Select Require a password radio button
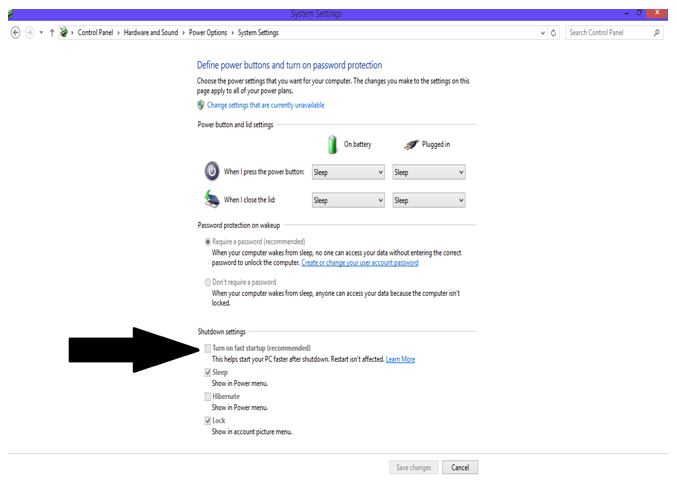This screenshot has height=491, width=677. pyautogui.click(x=208, y=242)
